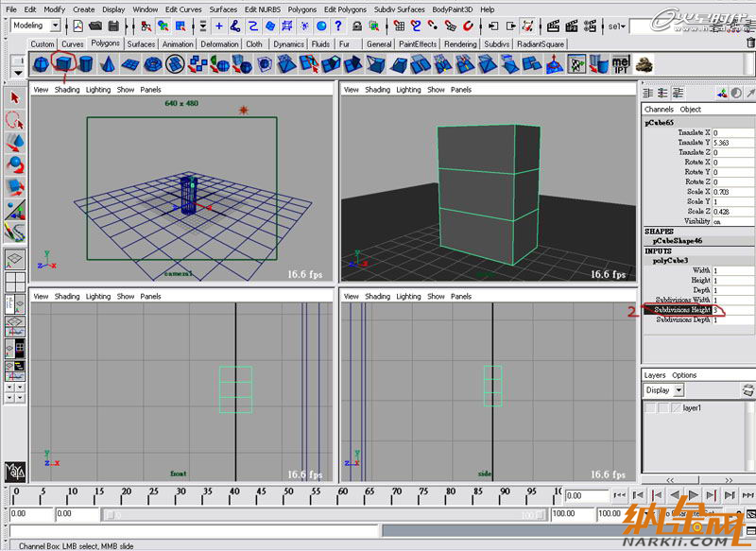Screen dimensions: 756x551
Task: Open the Display layer type dropdown
Action: tap(664, 390)
